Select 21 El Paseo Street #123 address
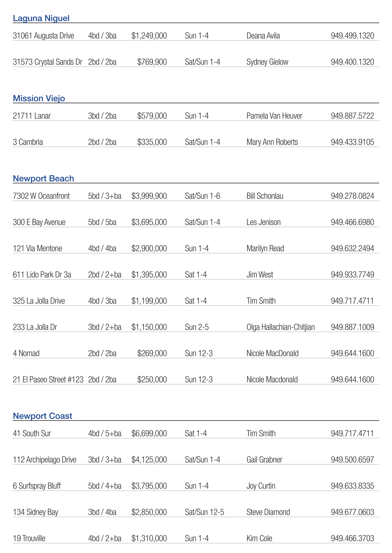Viewport: 392px width, 553px height. tap(48, 380)
